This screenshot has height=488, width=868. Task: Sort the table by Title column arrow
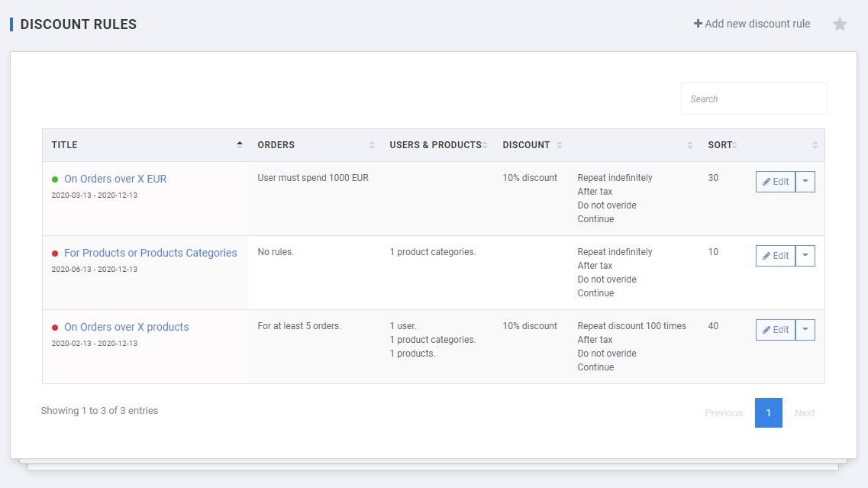tap(239, 144)
